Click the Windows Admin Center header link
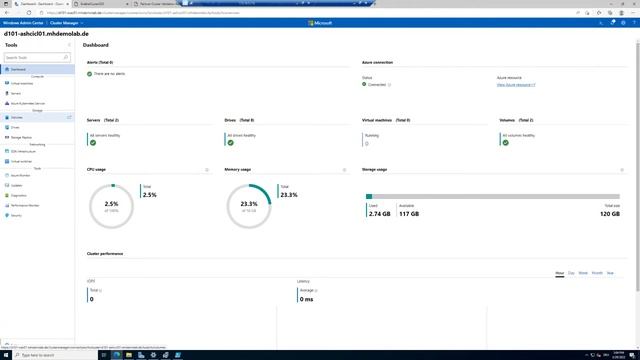The image size is (640, 360). pos(23,23)
